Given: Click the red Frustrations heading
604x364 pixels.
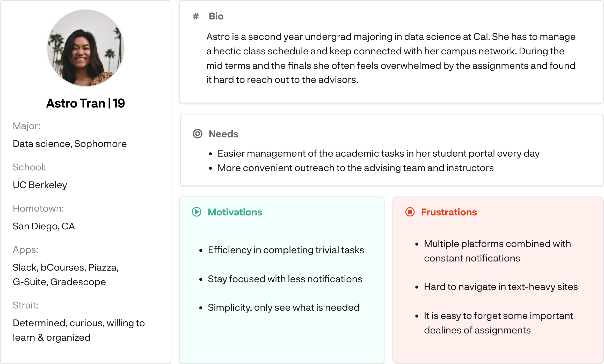Looking at the screenshot, I should (x=449, y=212).
